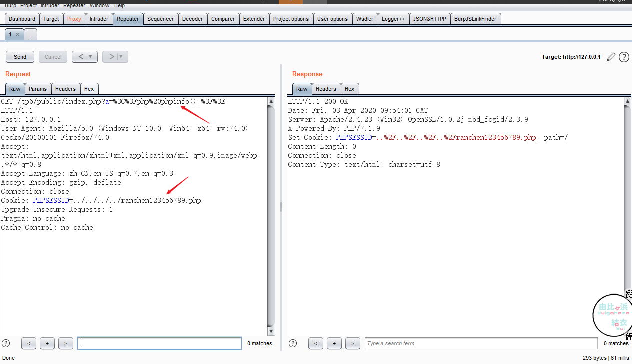
Task: Switch request view to Hex
Action: [89, 89]
